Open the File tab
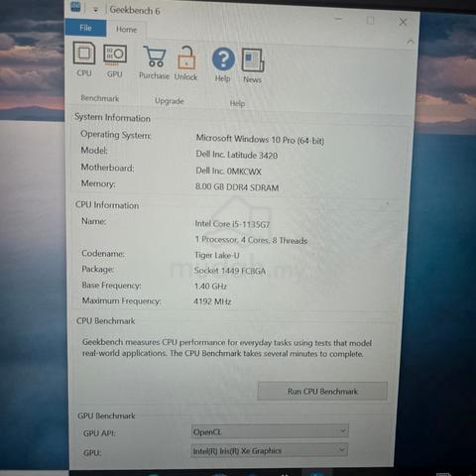Image resolution: width=476 pixels, height=476 pixels. point(85,28)
